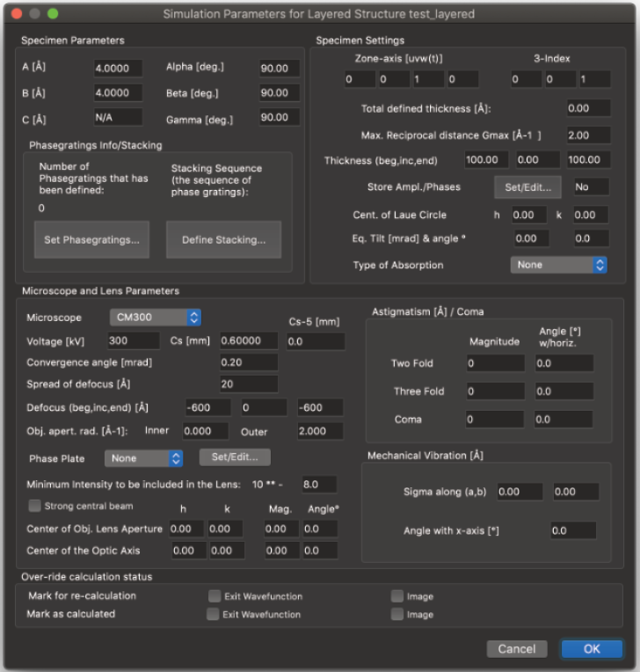Viewport: 640px width, 672px height.
Task: Click the Set Phasegratings button
Action: 91,239
